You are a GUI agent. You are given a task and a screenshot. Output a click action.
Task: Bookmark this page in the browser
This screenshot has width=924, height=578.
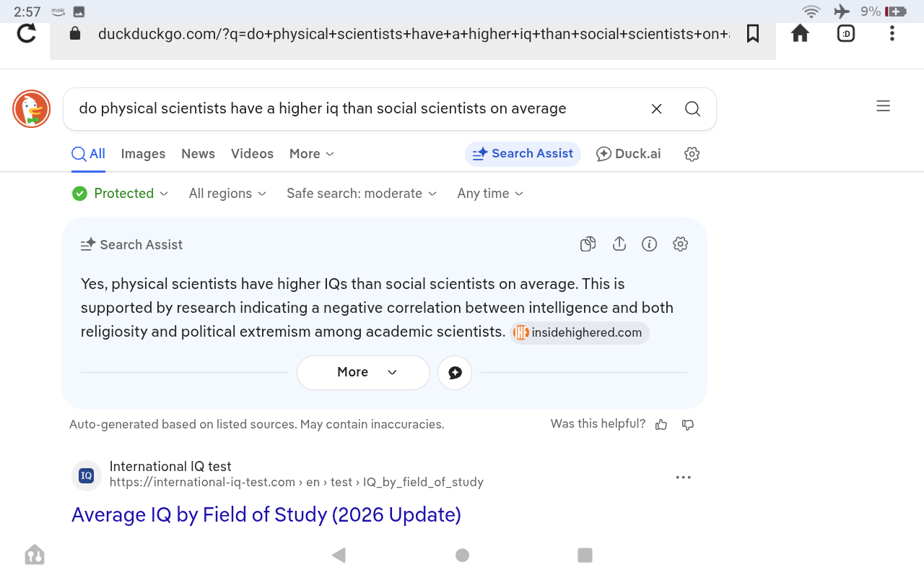point(753,33)
